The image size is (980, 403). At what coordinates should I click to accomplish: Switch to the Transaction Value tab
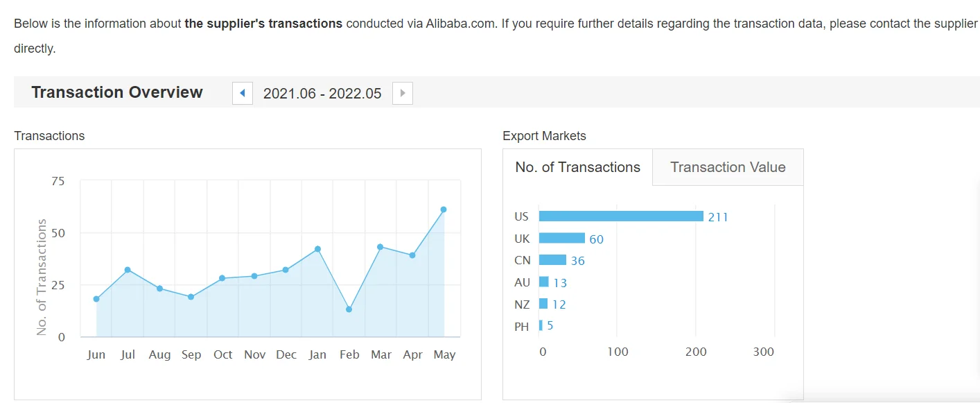pyautogui.click(x=728, y=167)
